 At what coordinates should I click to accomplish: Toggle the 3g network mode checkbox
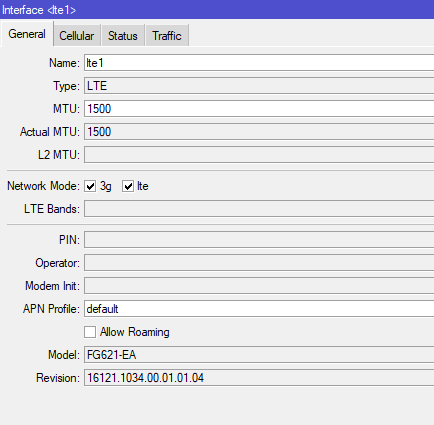click(90, 186)
